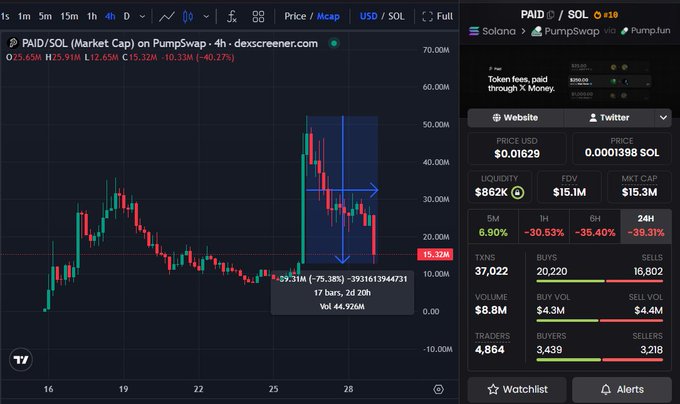Image resolution: width=680 pixels, height=404 pixels.
Task: Click the green live status dot
Action: point(334,43)
